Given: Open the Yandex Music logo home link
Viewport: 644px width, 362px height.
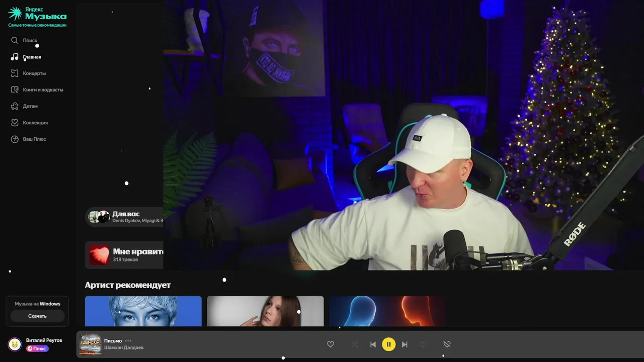Looking at the screenshot, I should 37,14.
